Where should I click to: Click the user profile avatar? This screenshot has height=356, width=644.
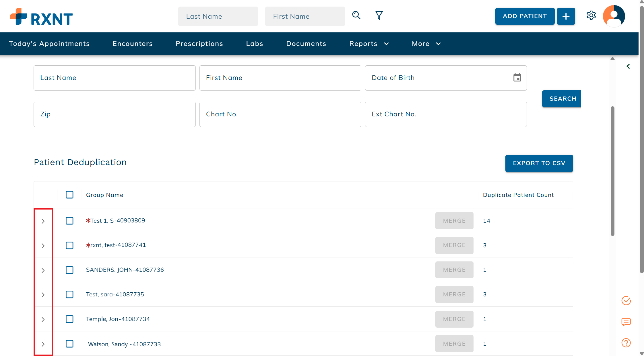614,16
